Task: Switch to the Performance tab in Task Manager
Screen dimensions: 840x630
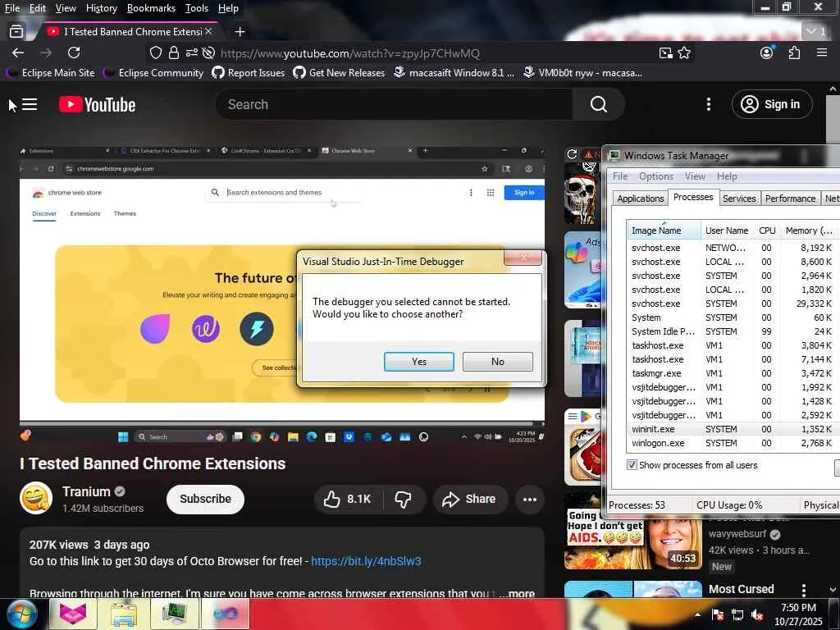Action: point(790,199)
